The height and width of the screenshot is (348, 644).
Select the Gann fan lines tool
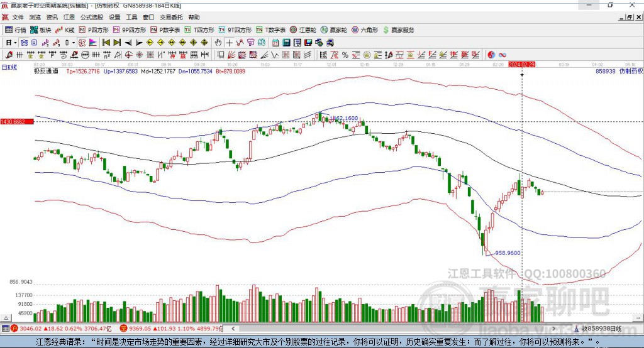pos(231,55)
